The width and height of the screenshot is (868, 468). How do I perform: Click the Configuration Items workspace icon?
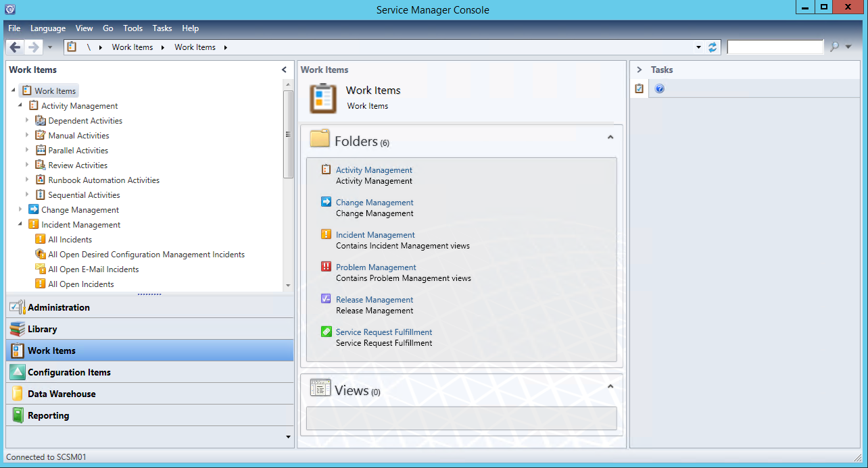(x=17, y=372)
